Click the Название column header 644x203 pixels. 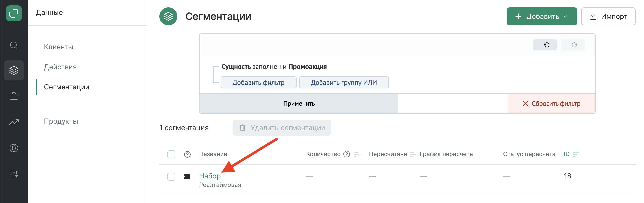(x=213, y=154)
